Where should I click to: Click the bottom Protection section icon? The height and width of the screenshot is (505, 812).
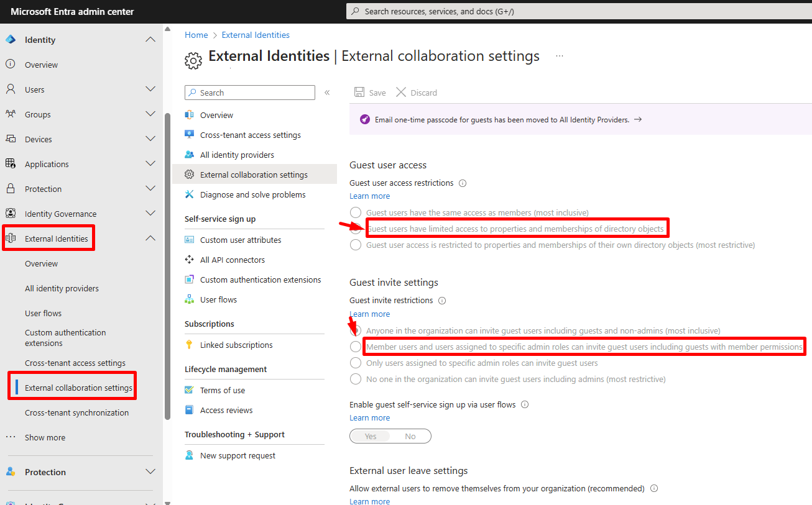tap(10, 472)
